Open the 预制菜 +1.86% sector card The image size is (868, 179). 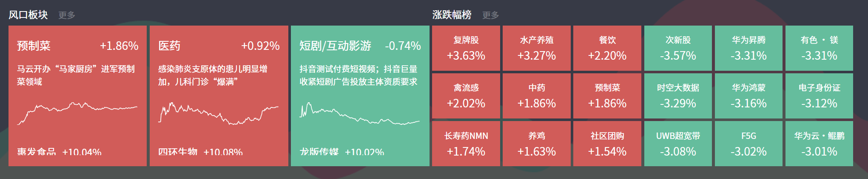click(77, 95)
